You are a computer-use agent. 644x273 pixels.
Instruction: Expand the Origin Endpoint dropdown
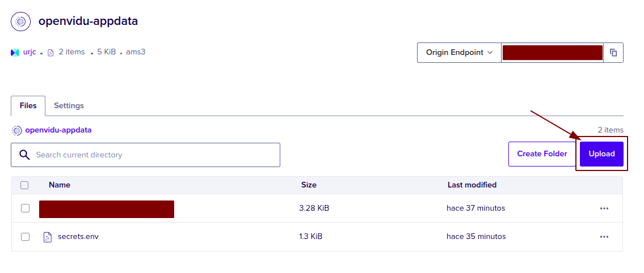tap(458, 53)
